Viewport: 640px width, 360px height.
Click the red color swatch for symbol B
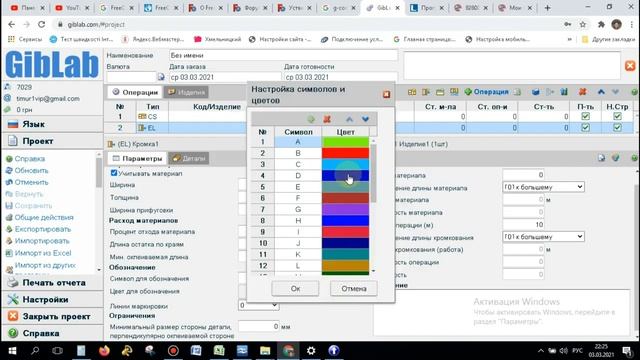point(345,153)
